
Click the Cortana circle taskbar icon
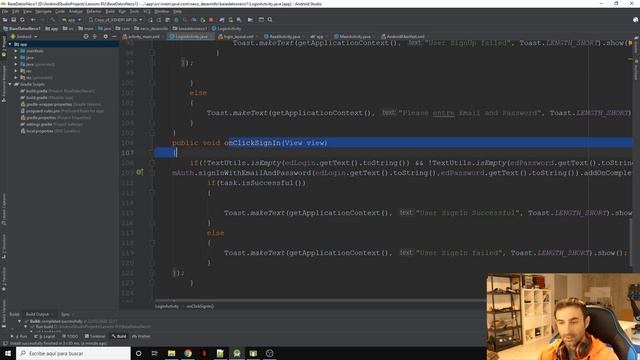[138, 353]
